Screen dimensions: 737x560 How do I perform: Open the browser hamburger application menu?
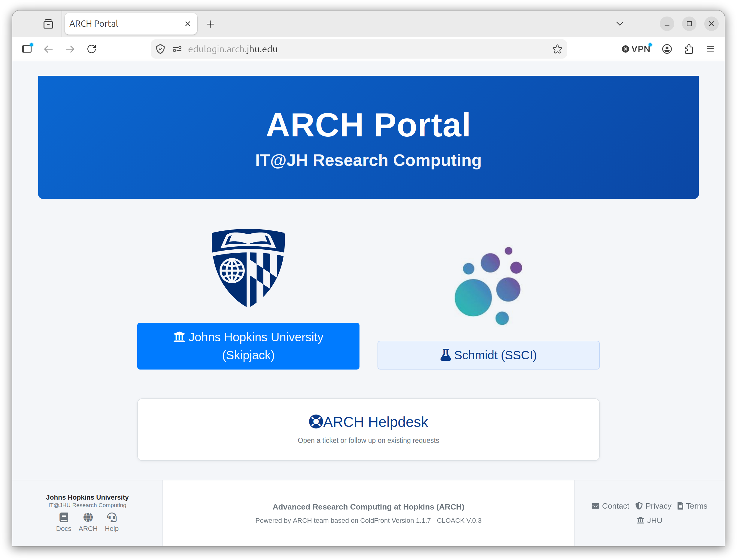click(710, 49)
